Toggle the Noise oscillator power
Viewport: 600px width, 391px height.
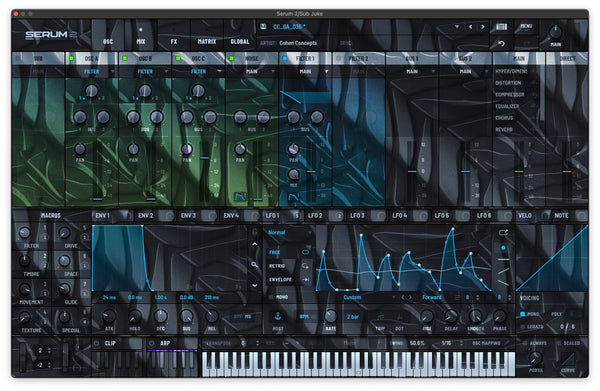coord(232,59)
